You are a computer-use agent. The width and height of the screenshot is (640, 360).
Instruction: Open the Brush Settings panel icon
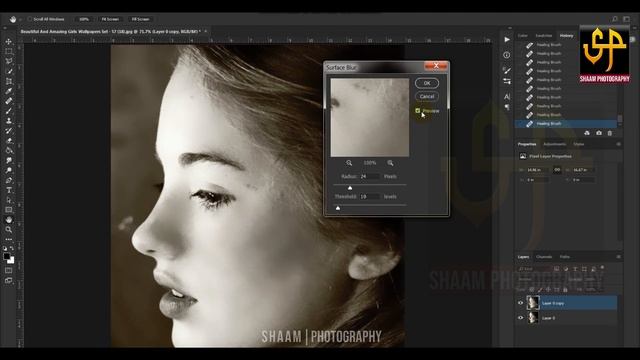click(507, 71)
